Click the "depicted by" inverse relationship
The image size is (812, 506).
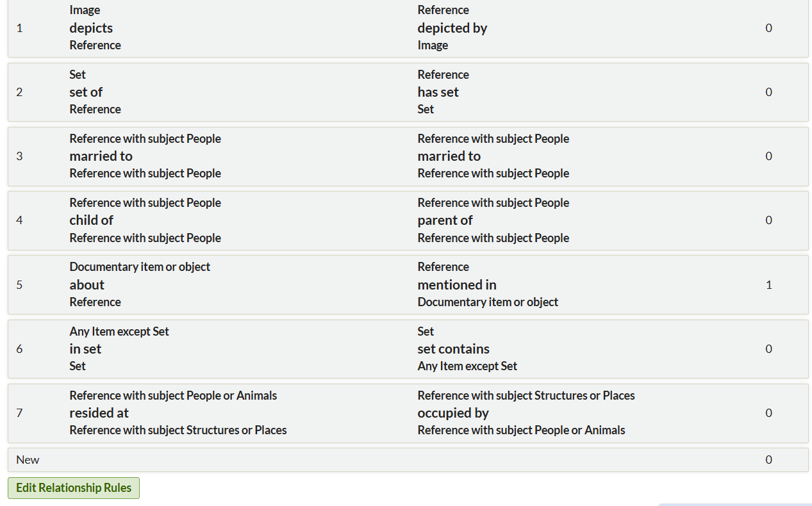[452, 28]
